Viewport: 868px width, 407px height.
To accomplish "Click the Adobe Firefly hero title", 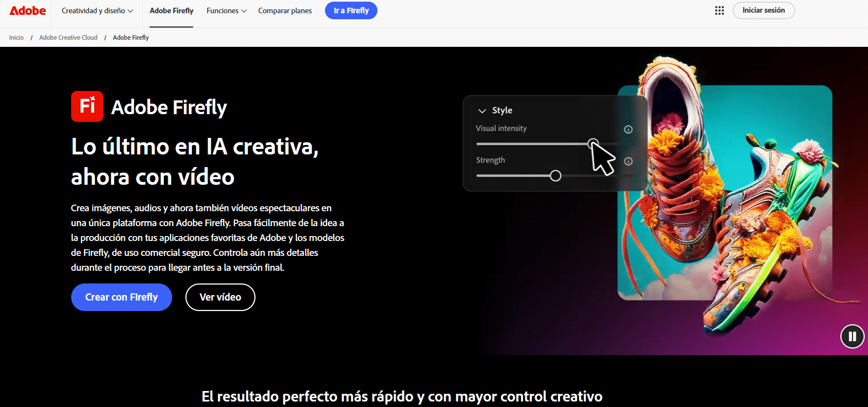I will (x=169, y=107).
